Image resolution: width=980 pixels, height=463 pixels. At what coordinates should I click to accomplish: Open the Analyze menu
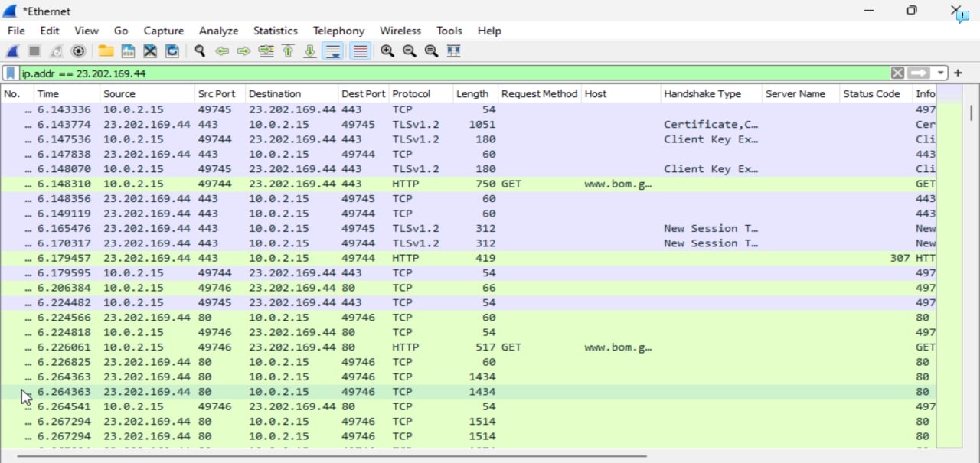(x=219, y=31)
